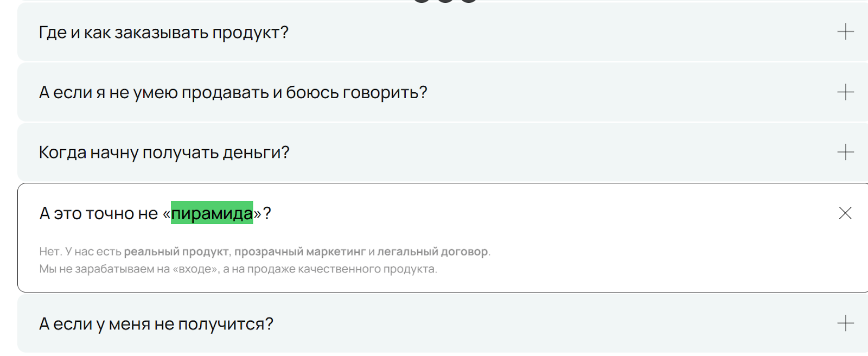Click the word «Нет.» starting the answer
The width and height of the screenshot is (868, 356).
pyautogui.click(x=50, y=252)
